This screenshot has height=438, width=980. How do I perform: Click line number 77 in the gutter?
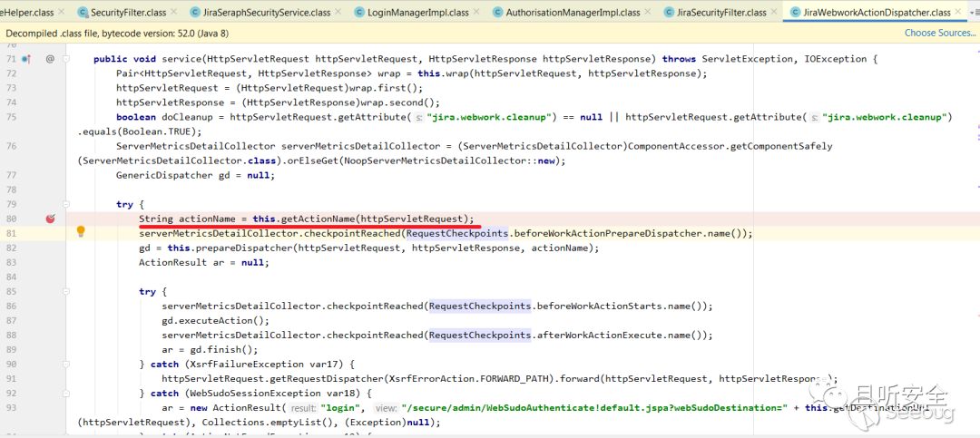11,175
